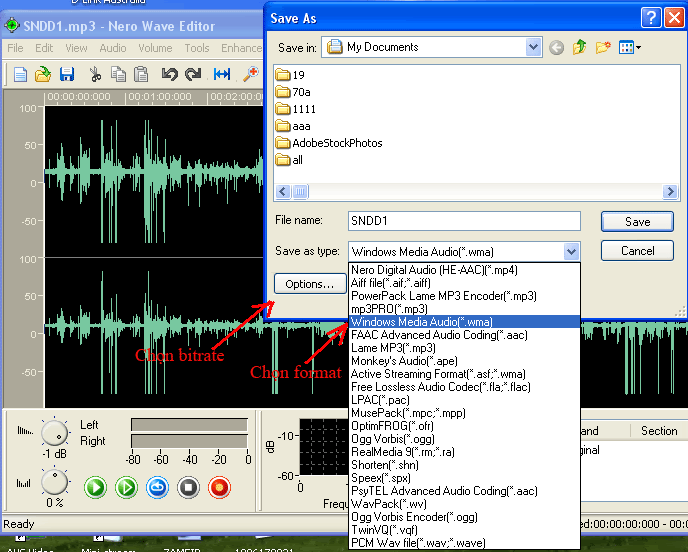Click the Open file folder icon
688x552 pixels.
point(43,74)
